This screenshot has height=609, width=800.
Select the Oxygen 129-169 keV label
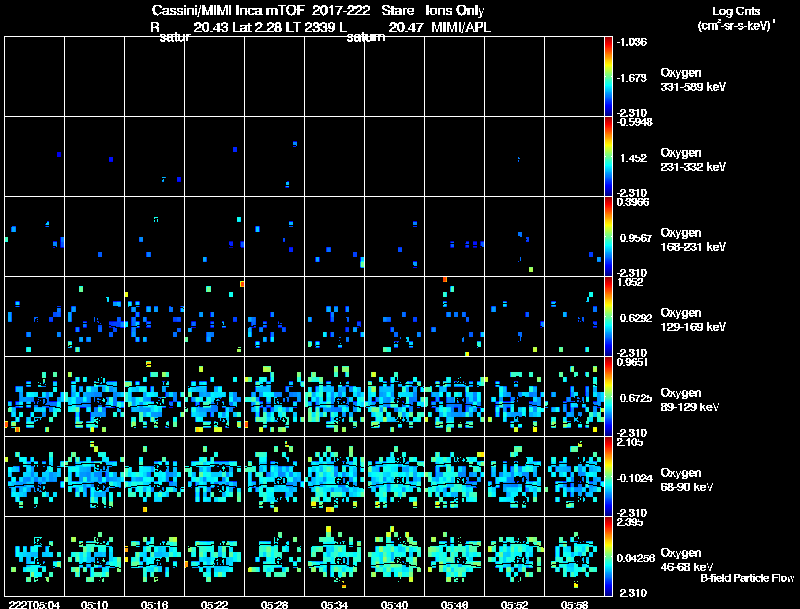click(693, 320)
